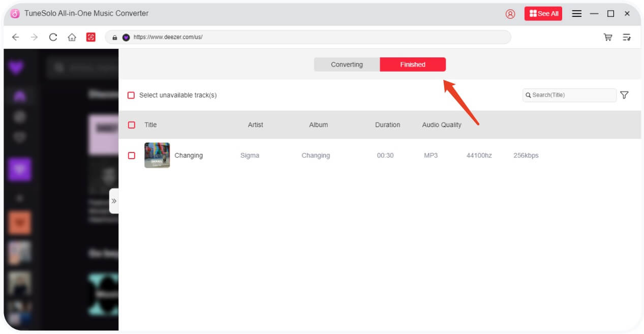Click the See All button

click(x=543, y=14)
